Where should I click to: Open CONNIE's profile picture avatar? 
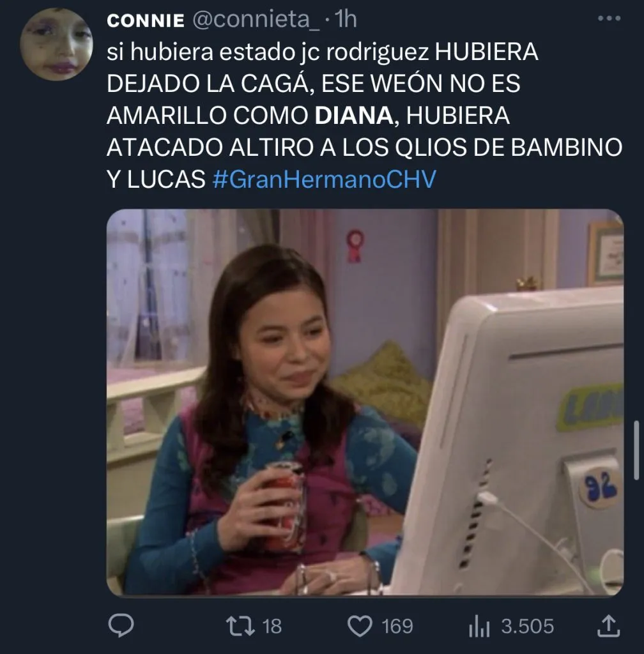[56, 44]
